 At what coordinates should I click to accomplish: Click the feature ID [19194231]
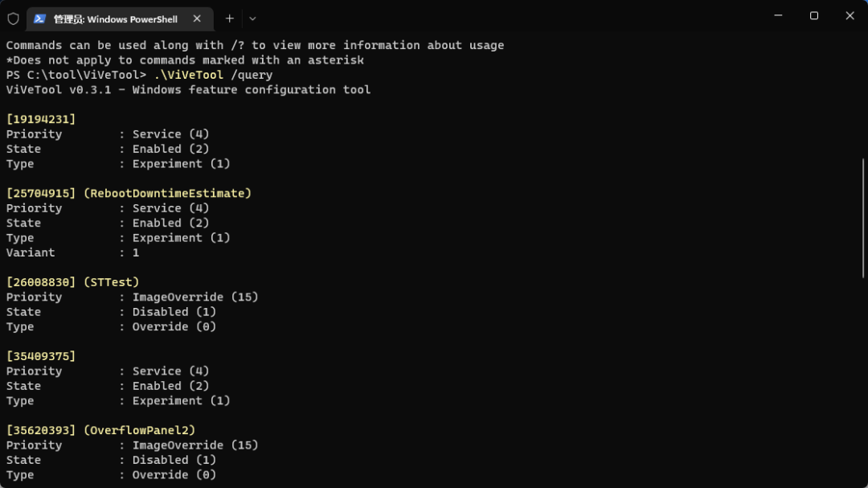tap(41, 119)
